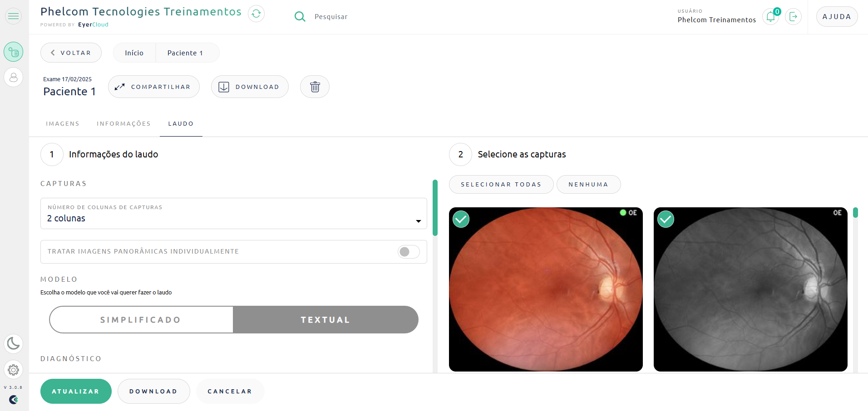Delete exam with trash icon
The height and width of the screenshot is (411, 868).
(x=315, y=87)
